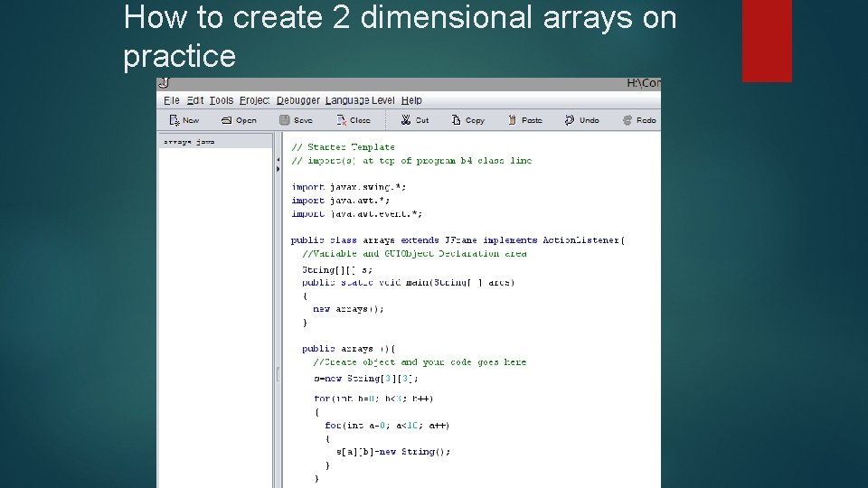868x488 pixels.
Task: Collapse the file pane using left arrow
Action: point(278,160)
